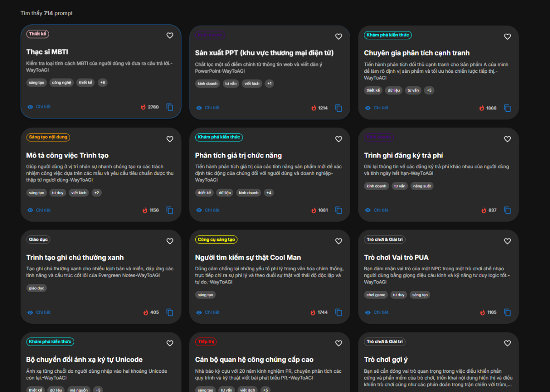Copy the Thạc sĩ MBTI prompt
This screenshot has height=392, width=550.
click(170, 107)
